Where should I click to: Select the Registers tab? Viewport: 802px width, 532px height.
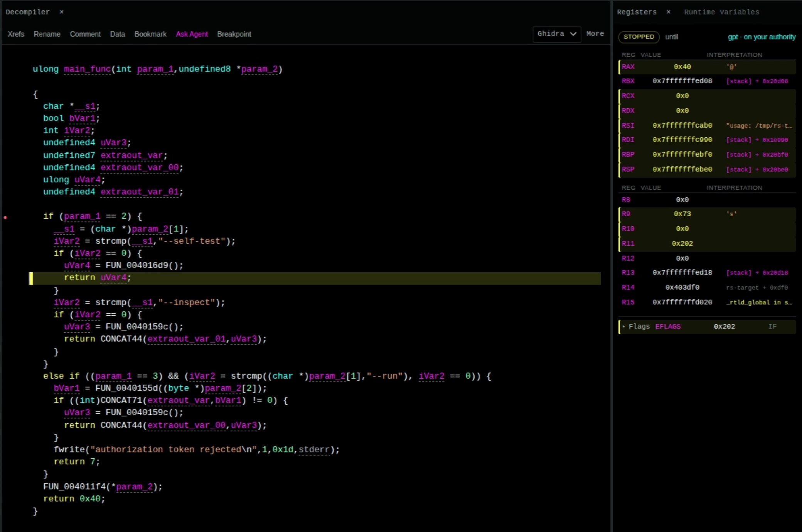tap(637, 12)
